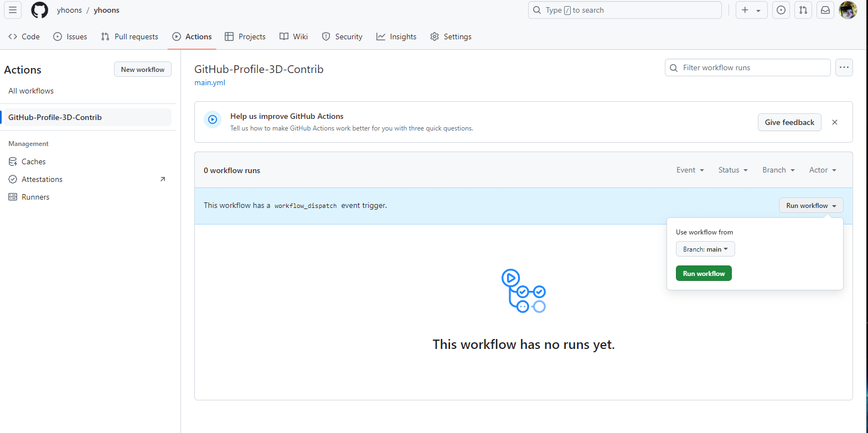The image size is (868, 433).
Task: Click the workflow_dispatch code text
Action: point(306,206)
